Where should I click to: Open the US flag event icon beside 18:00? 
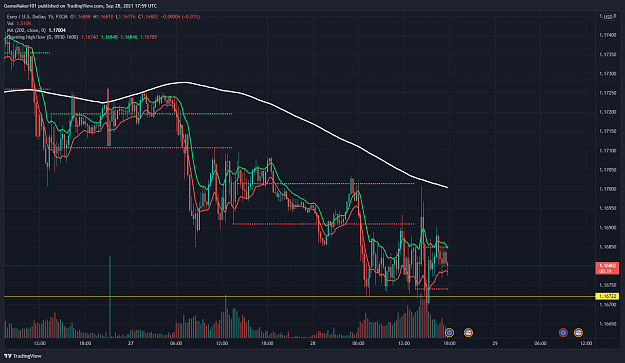(468, 332)
